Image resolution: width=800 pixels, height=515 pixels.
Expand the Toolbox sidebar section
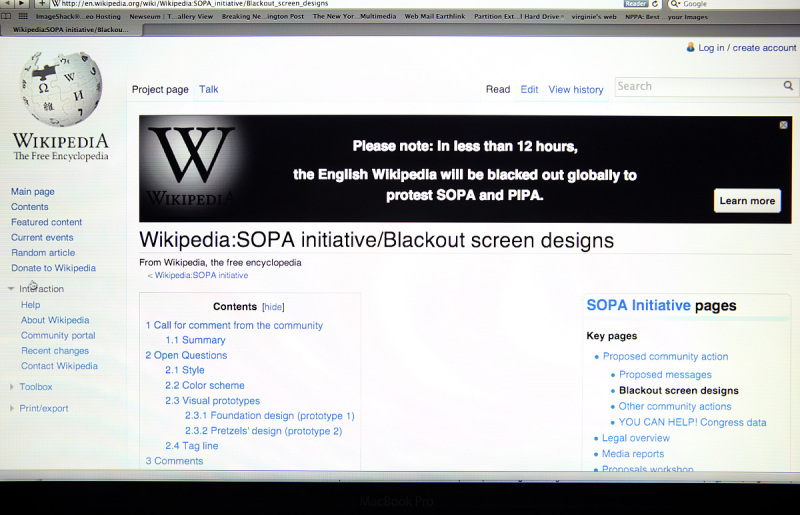tap(11, 387)
